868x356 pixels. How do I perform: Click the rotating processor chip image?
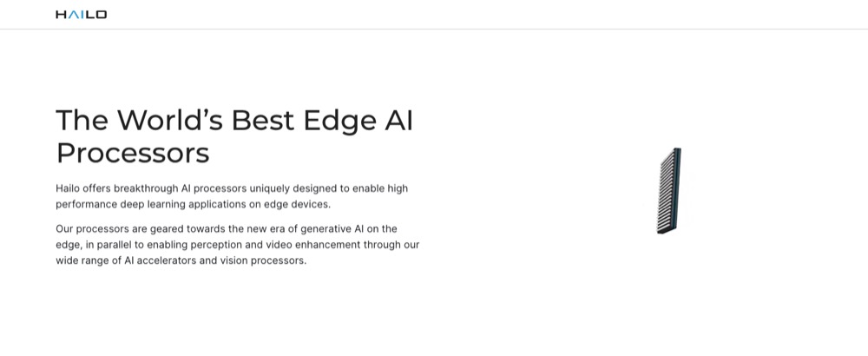tap(668, 191)
